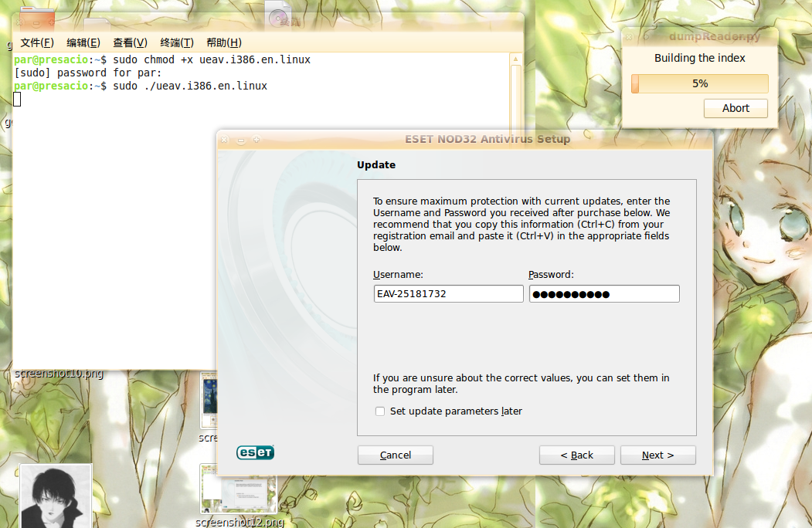Click the Update heading in setup
This screenshot has height=528, width=812.
pos(376,164)
